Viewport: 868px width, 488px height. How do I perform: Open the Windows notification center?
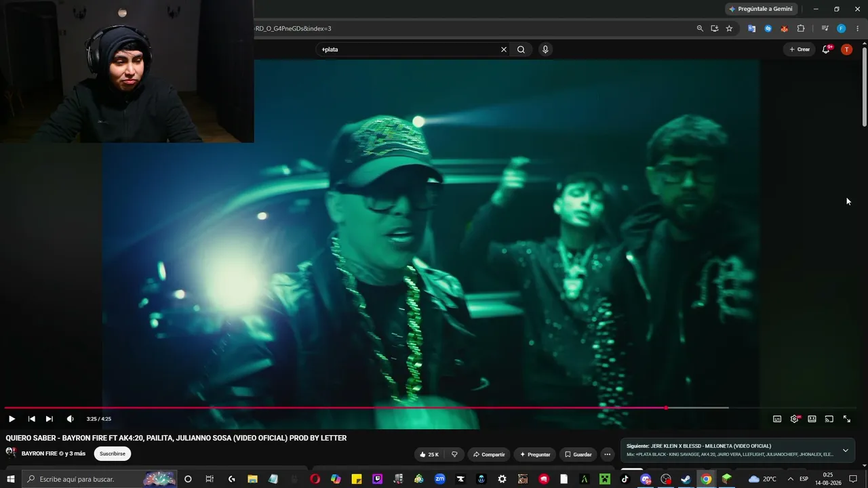point(853,479)
